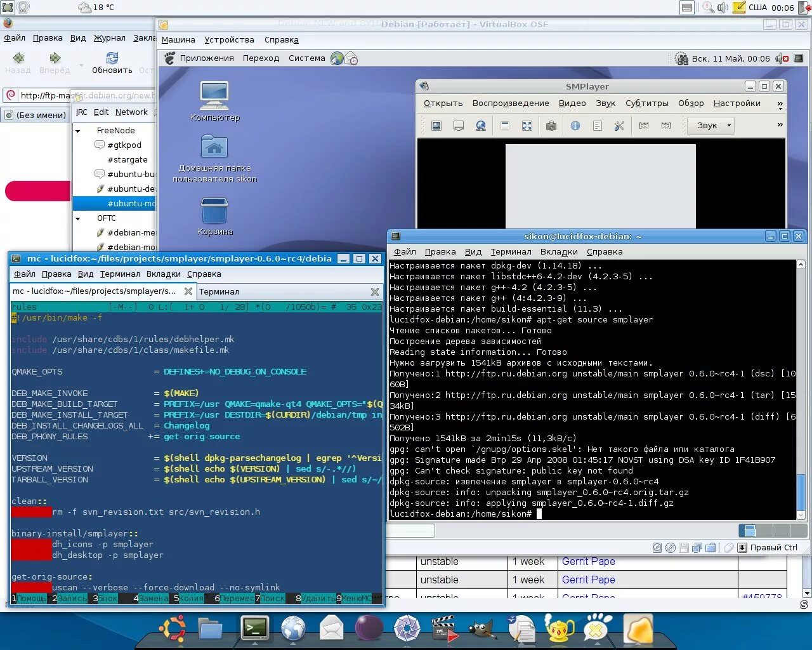Select the (Без имени) browser tab

(x=36, y=116)
